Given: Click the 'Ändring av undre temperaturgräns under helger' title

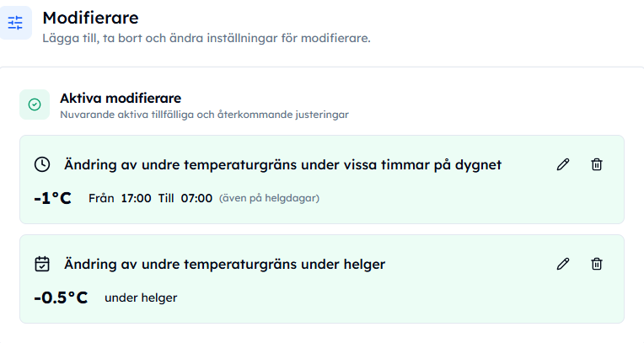Looking at the screenshot, I should tap(225, 264).
